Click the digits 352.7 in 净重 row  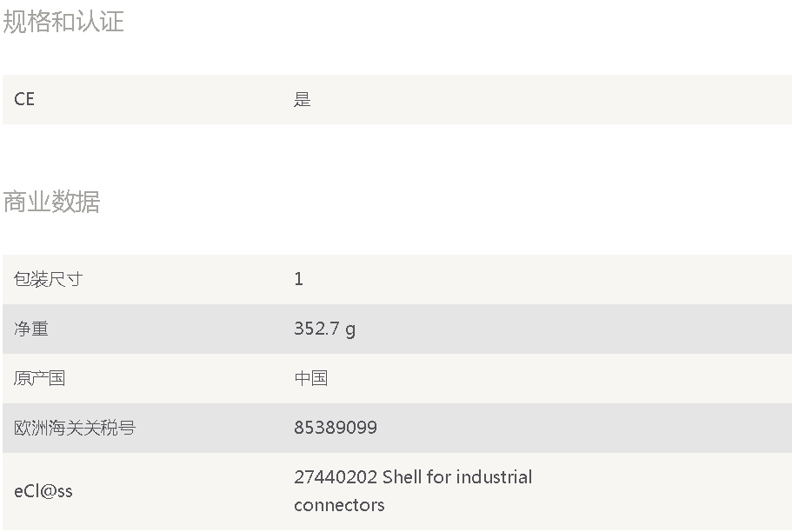316,329
